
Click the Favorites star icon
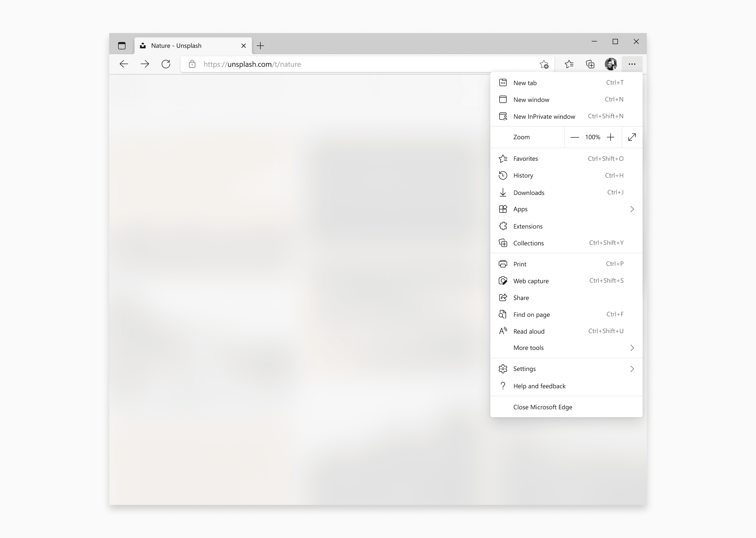tap(569, 64)
